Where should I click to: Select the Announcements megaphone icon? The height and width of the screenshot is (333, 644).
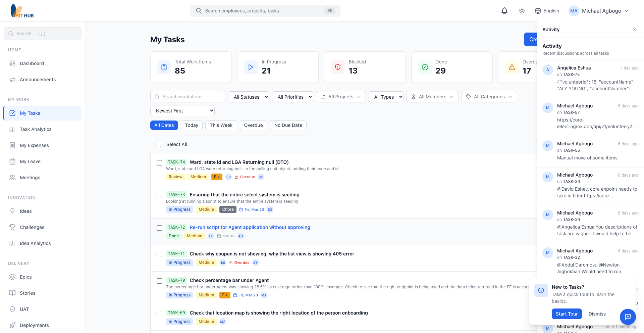pyautogui.click(x=12, y=80)
